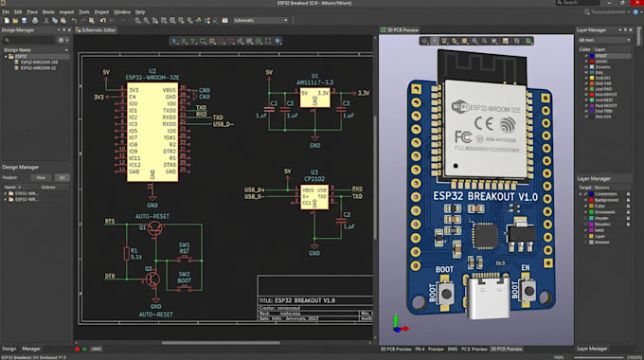Expand the Connectors layer row arrow
644x360 pixels.
(x=581, y=194)
